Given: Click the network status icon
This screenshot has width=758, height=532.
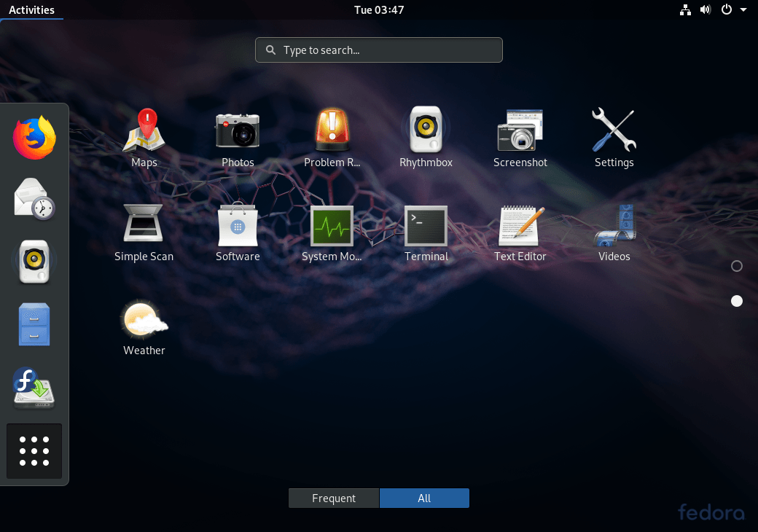Looking at the screenshot, I should tap(685, 9).
